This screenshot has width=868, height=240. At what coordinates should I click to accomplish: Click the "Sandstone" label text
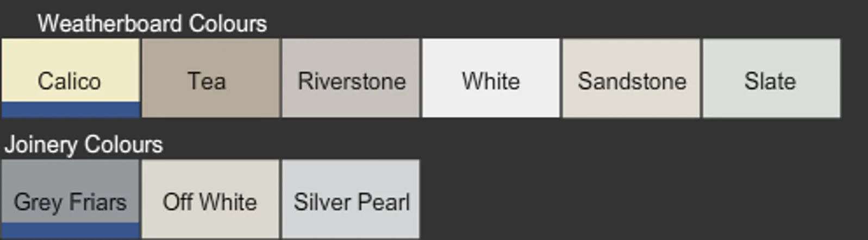(x=632, y=81)
